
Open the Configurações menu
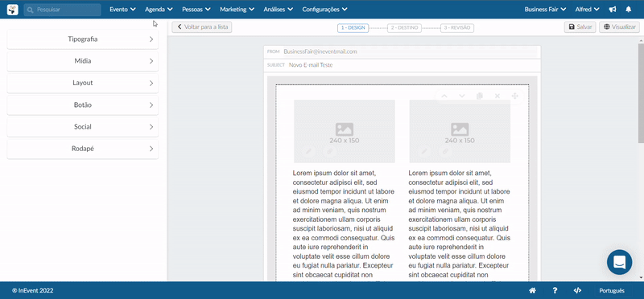click(x=324, y=10)
